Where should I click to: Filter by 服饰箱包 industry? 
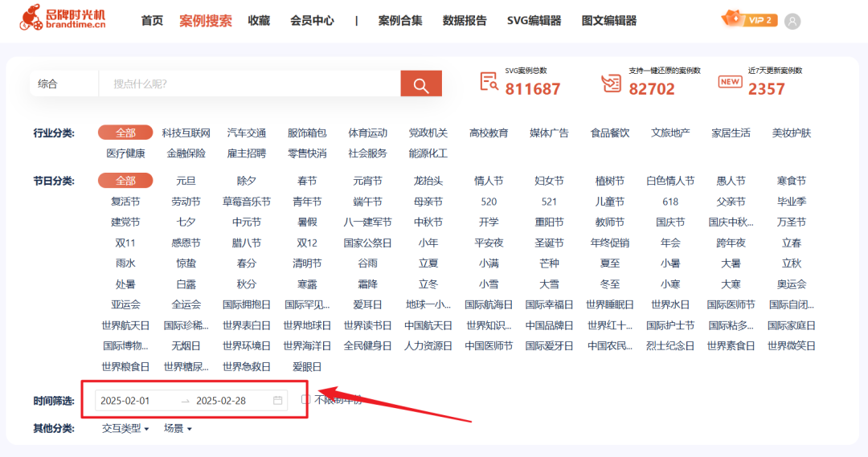pyautogui.click(x=307, y=133)
